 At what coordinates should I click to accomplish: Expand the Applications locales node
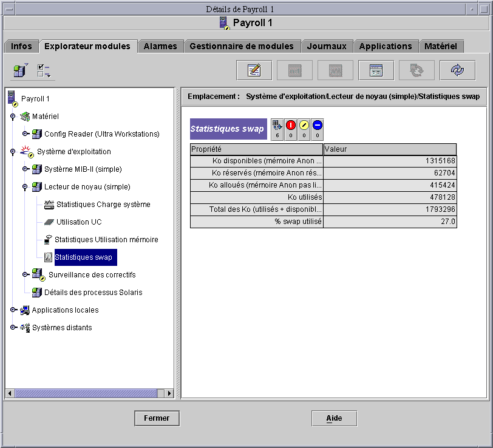coord(13,310)
